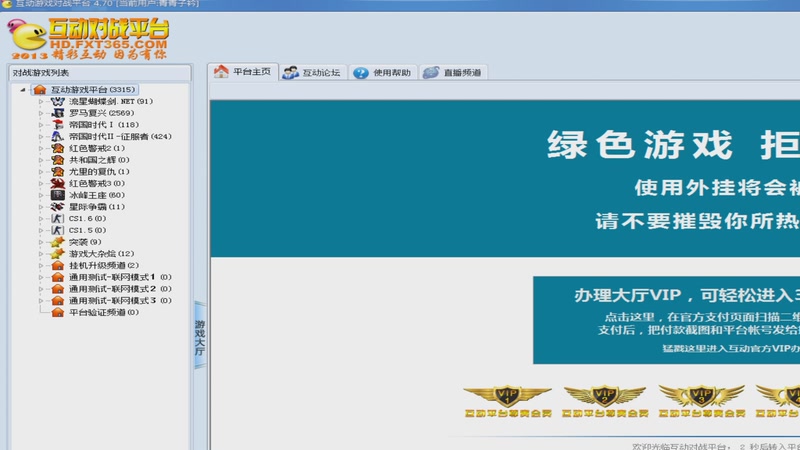Select 罗马复兴 (2569) in the game list
The width and height of the screenshot is (800, 450).
point(102,113)
